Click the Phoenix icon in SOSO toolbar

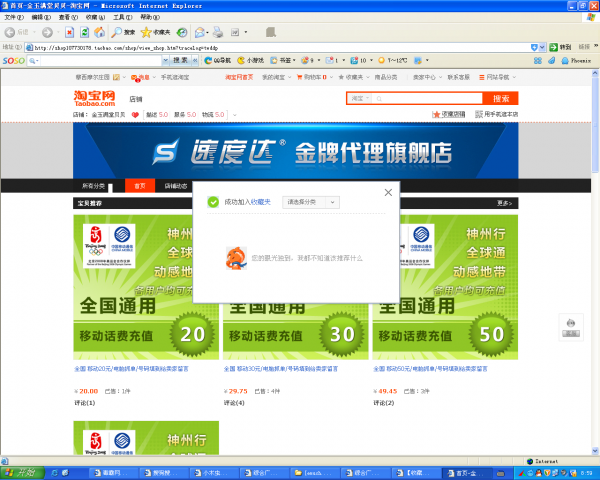click(565, 60)
